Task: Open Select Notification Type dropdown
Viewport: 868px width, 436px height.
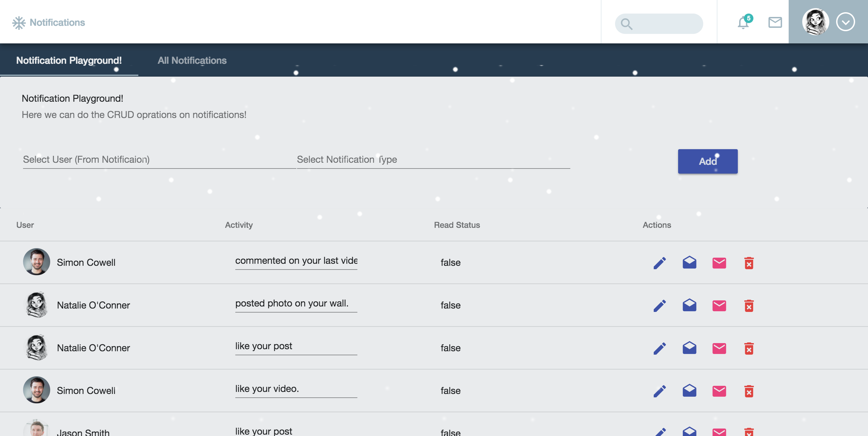Action: (x=433, y=160)
